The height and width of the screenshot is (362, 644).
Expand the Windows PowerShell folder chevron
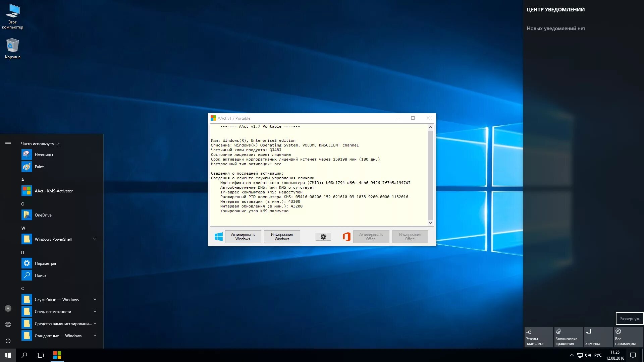(x=95, y=239)
